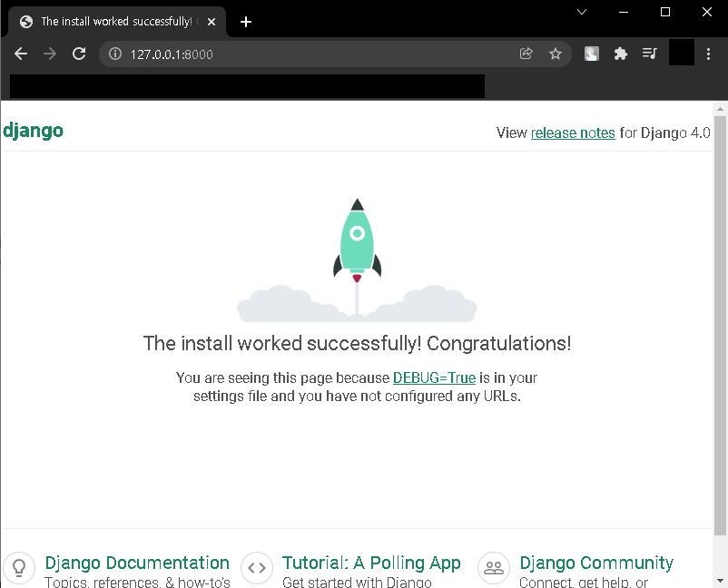
Task: Reload the current page
Action: [x=79, y=54]
